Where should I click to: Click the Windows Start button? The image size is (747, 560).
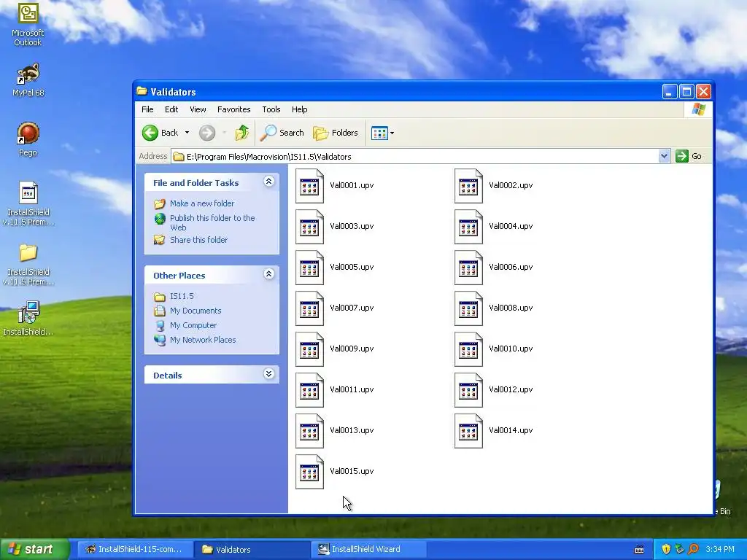34,549
